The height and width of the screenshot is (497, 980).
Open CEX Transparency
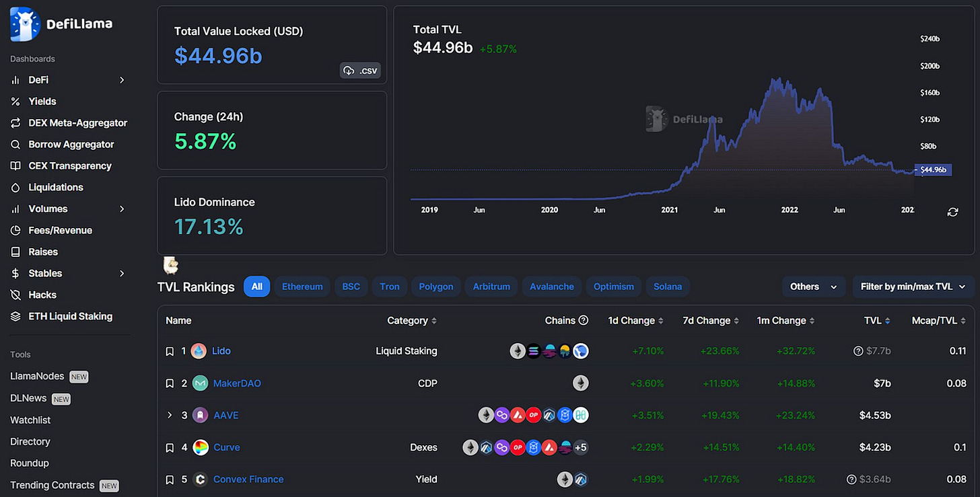tap(70, 166)
